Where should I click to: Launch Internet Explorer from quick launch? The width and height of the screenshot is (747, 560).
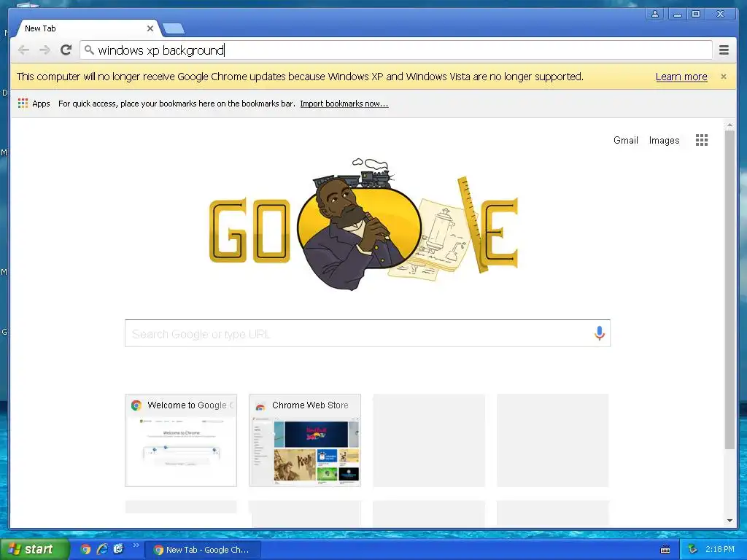coord(102,549)
